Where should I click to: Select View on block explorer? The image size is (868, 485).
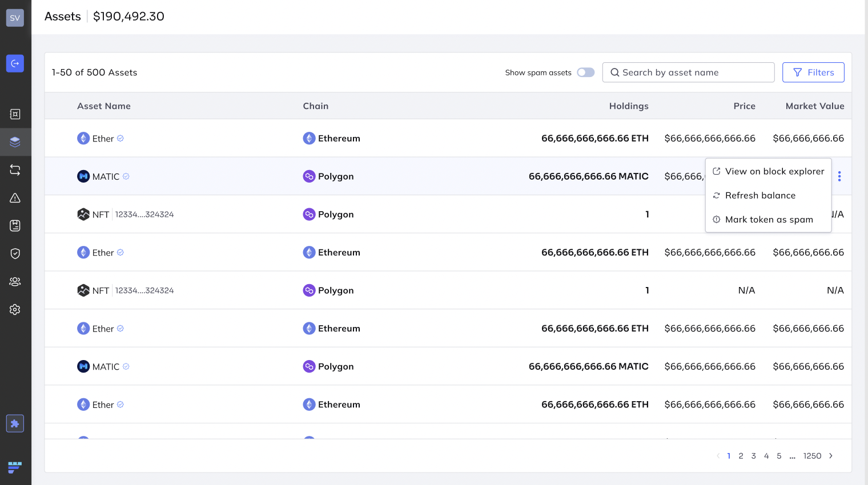pos(769,171)
